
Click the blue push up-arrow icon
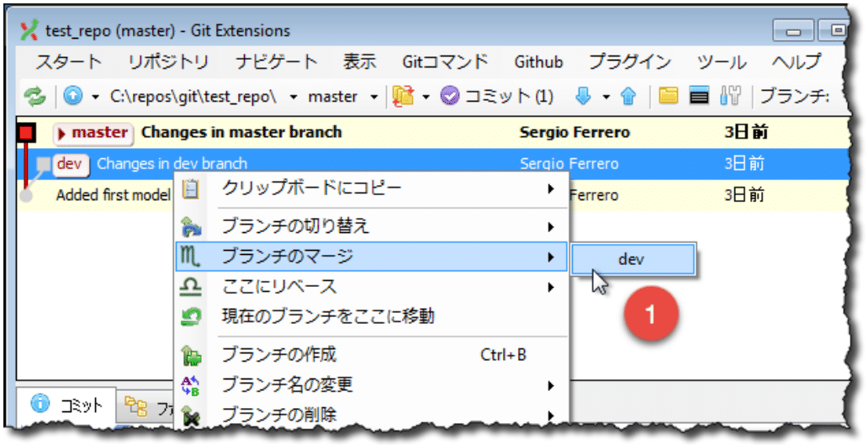tap(627, 96)
